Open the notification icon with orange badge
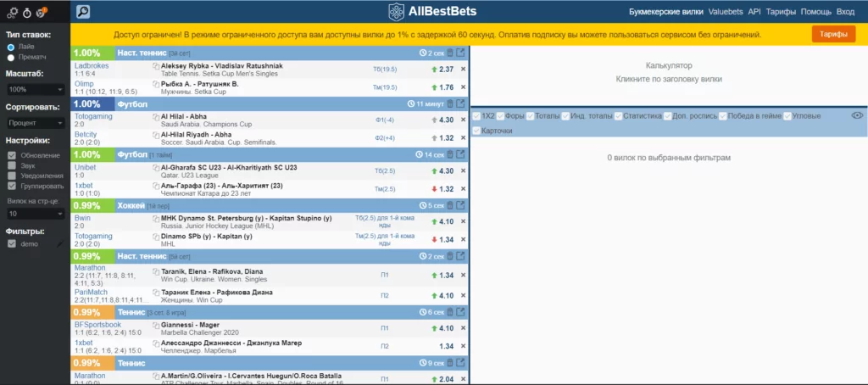The image size is (868, 385). 42,11
